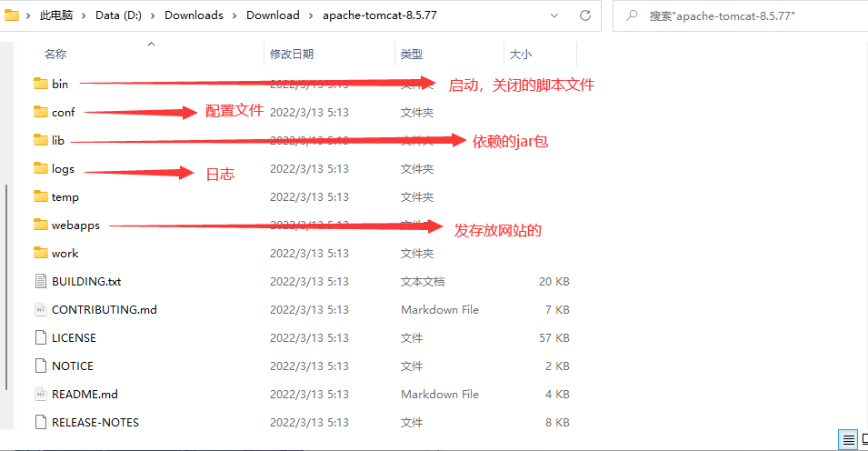Image resolution: width=868 pixels, height=451 pixels.
Task: Select the work folder name
Action: point(65,253)
